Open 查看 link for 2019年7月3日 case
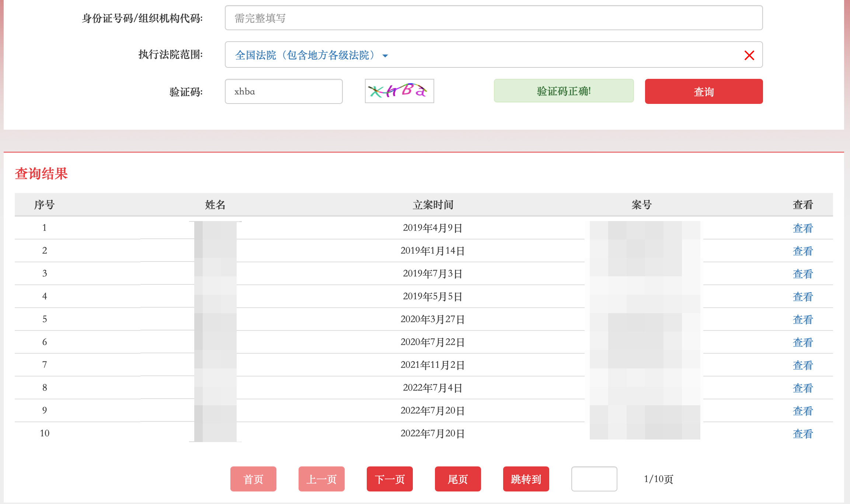Image resolution: width=850 pixels, height=504 pixels. [802, 274]
